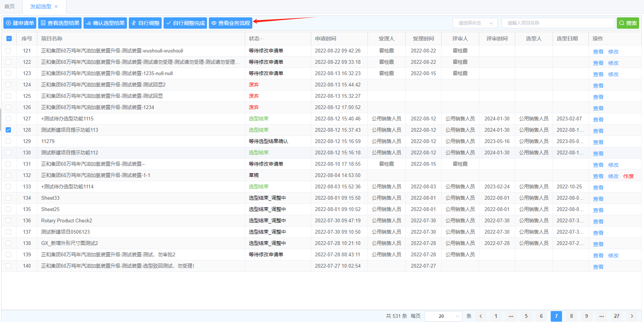
Task: Switch to the 首页 tab
Action: tap(9, 6)
